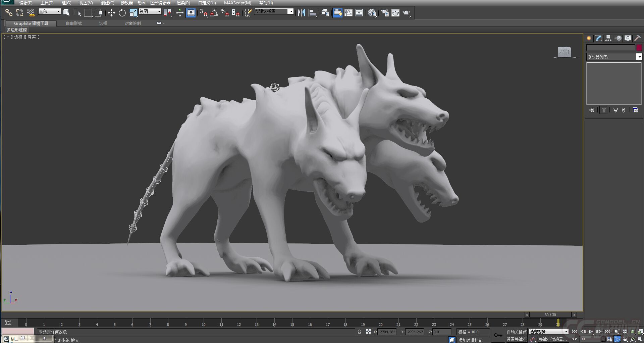
Task: Open the Hierarchy command panel
Action: (608, 38)
